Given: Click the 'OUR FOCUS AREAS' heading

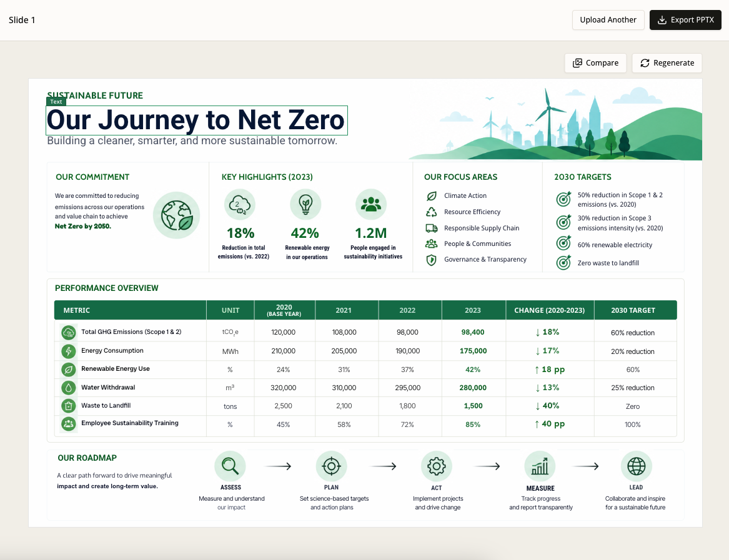Looking at the screenshot, I should tap(461, 177).
